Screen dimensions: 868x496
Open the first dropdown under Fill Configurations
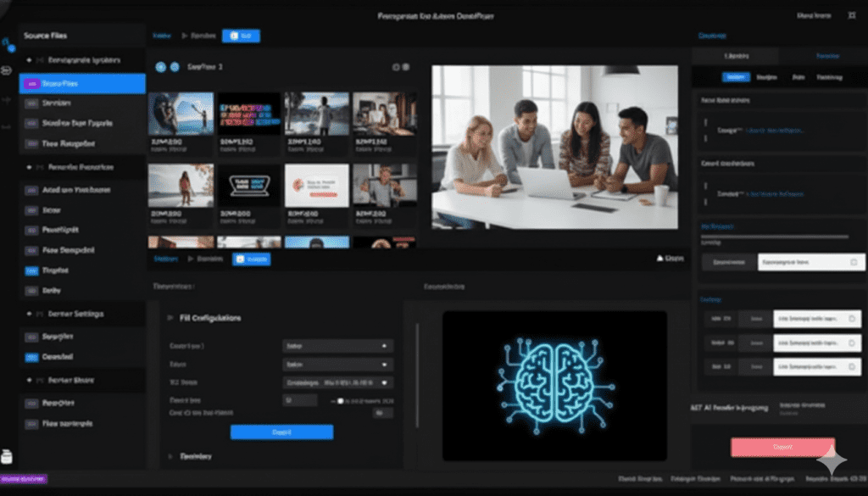(x=337, y=346)
